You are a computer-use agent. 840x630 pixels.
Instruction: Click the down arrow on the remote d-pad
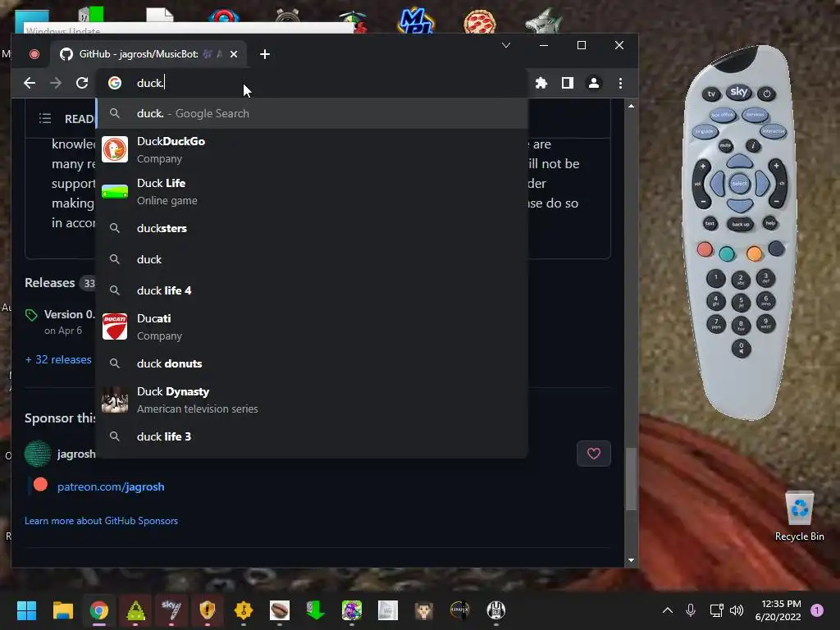click(x=741, y=206)
